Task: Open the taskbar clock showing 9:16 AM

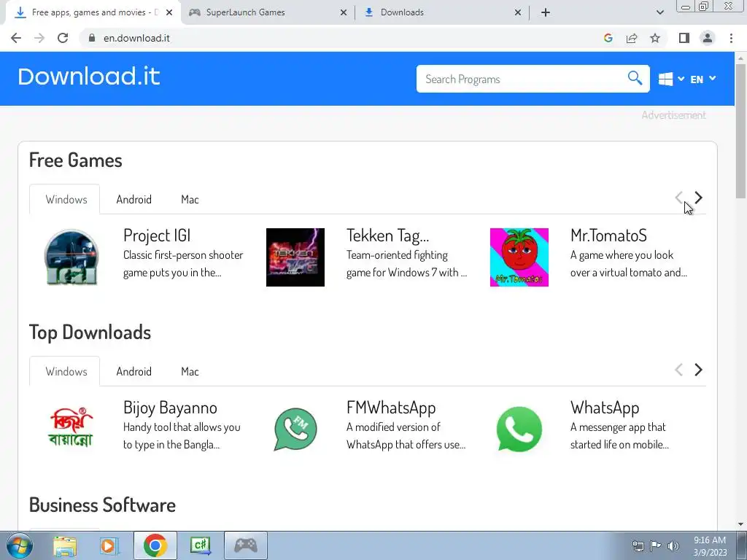Action: pos(709,545)
